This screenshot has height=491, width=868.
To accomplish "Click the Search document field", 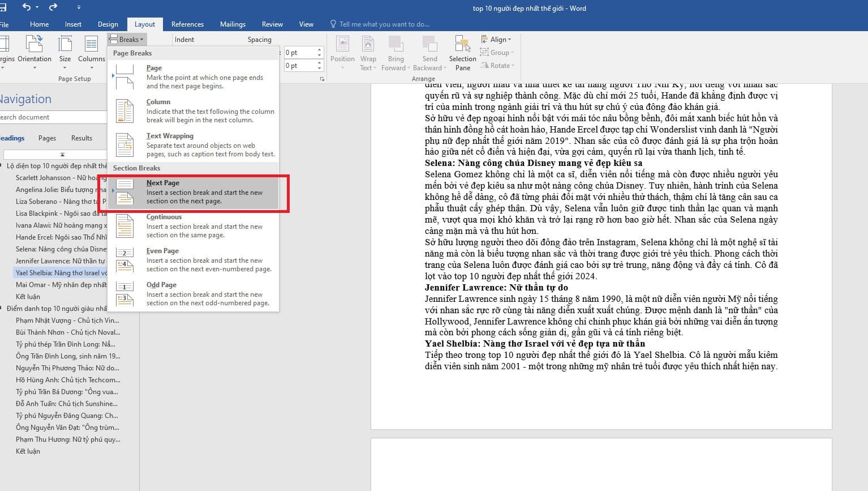I will tap(53, 117).
